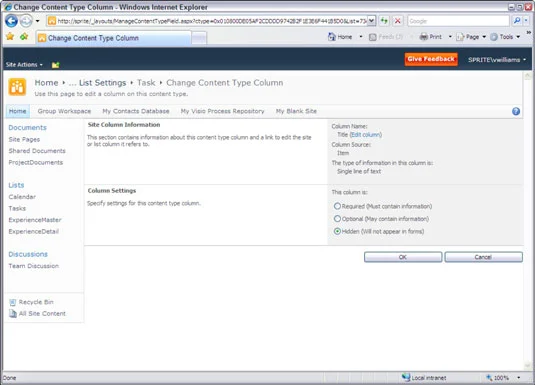Select the My Blank Site tab
Screen dimensions: 535x385
click(296, 111)
